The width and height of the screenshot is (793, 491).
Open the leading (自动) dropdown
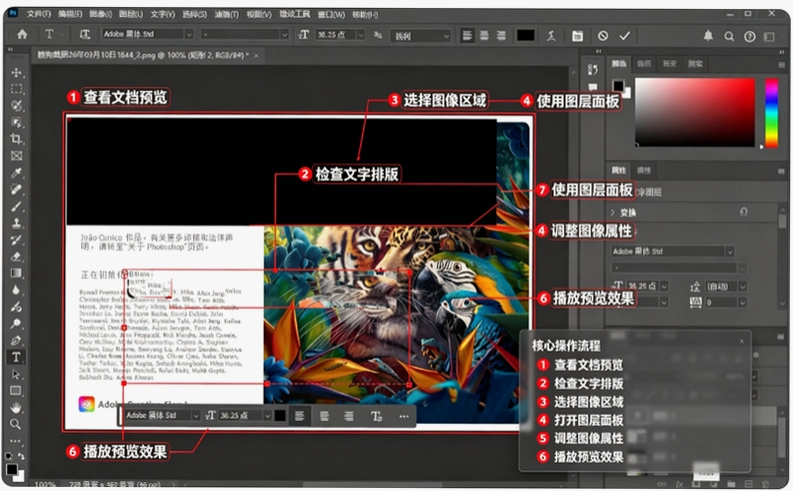742,287
